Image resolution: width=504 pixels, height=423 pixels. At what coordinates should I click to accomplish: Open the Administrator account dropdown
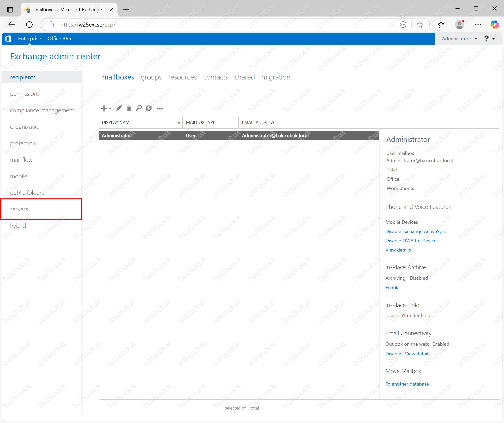[459, 39]
